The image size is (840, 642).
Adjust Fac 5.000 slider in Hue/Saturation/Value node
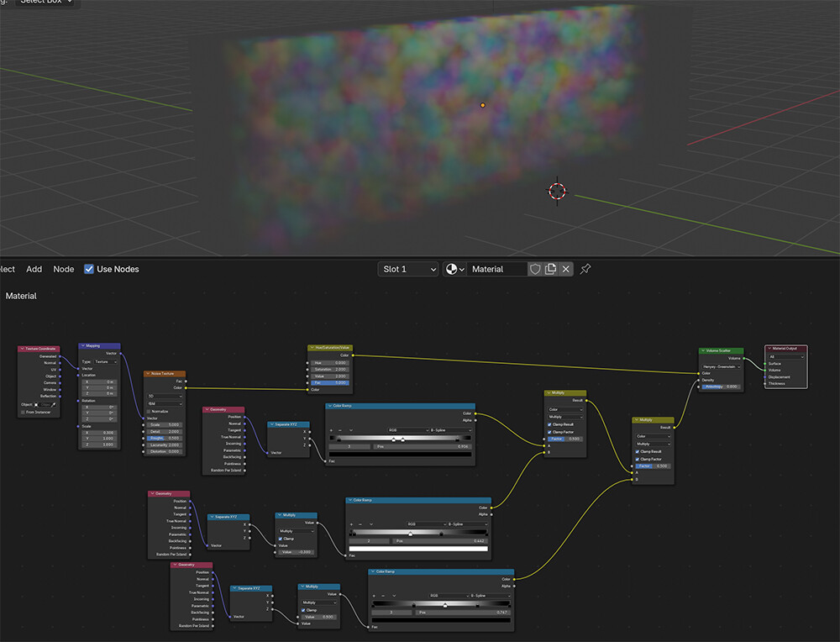point(329,382)
